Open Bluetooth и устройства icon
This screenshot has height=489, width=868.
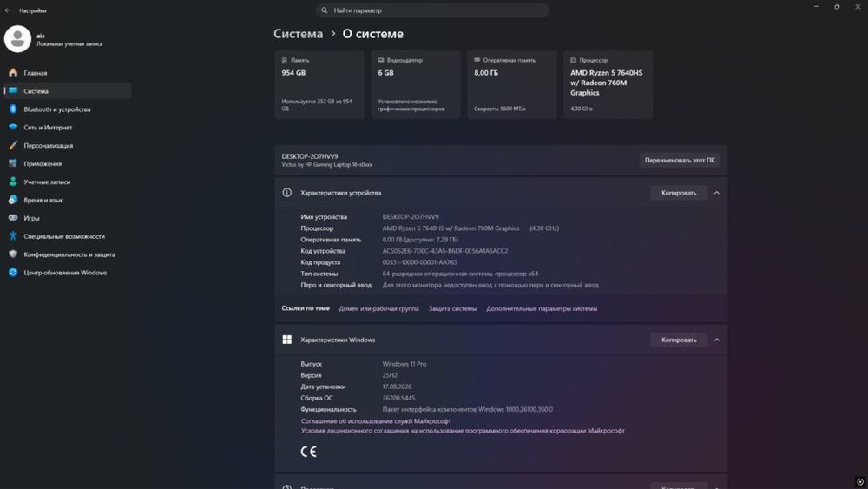(x=13, y=109)
